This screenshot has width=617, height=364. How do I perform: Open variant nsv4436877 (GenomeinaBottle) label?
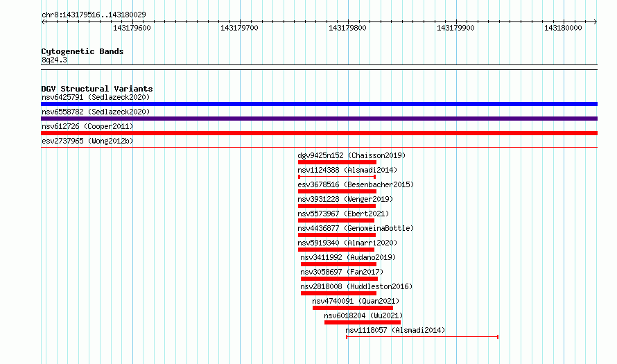[356, 228]
